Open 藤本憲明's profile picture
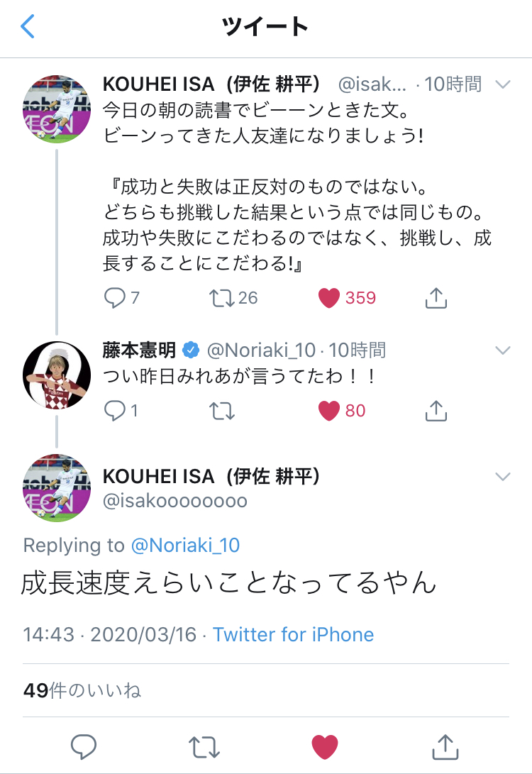This screenshot has height=774, width=532. [x=57, y=374]
